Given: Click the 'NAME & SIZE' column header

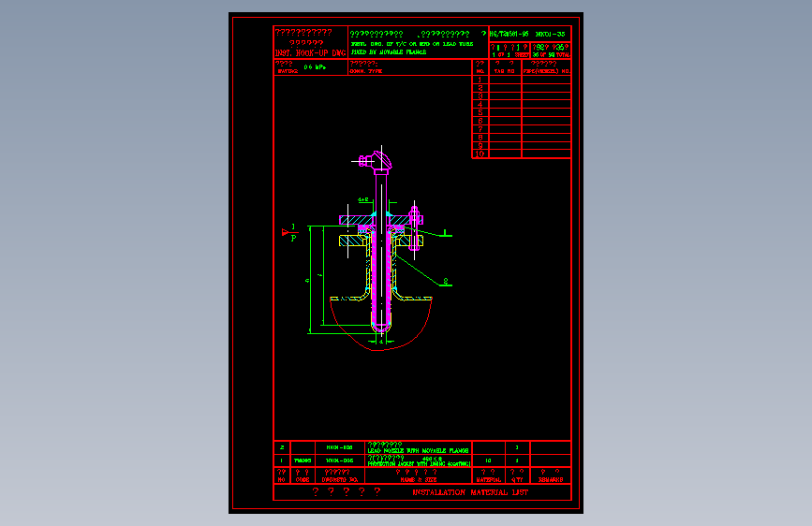Looking at the screenshot, I should 418,480.
